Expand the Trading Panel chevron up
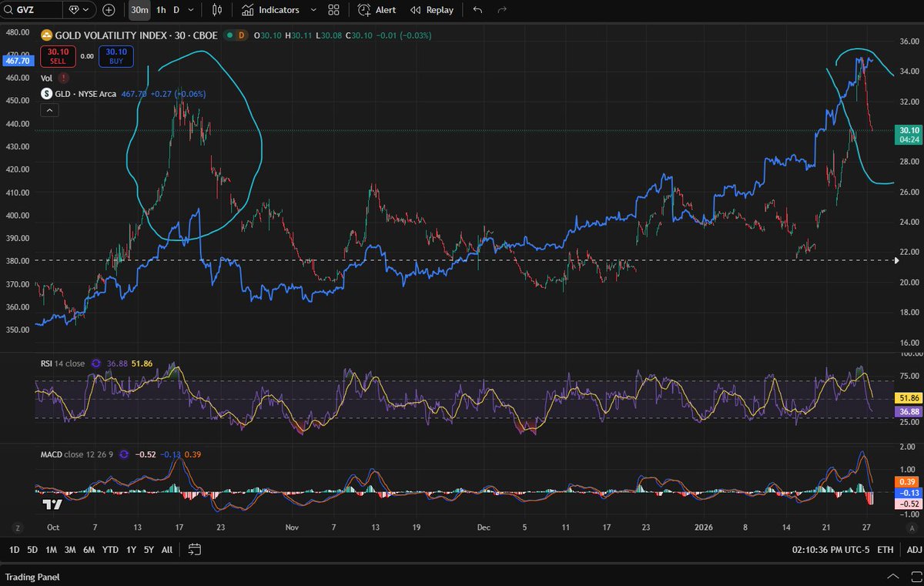Viewport: 924px width, 586px height. pyautogui.click(x=892, y=577)
